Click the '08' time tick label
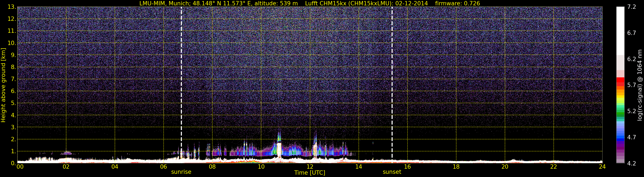644x177 pixels. click(x=212, y=167)
